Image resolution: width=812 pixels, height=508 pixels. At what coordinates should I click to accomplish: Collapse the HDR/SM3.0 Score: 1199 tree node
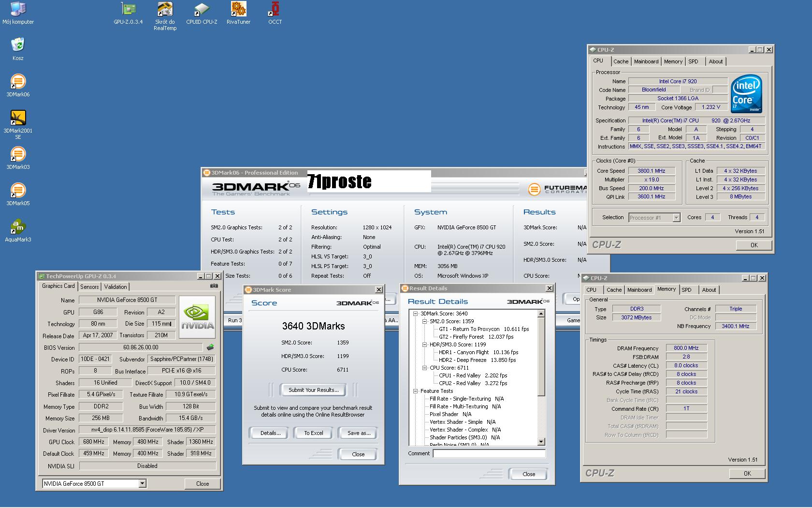pyautogui.click(x=424, y=344)
